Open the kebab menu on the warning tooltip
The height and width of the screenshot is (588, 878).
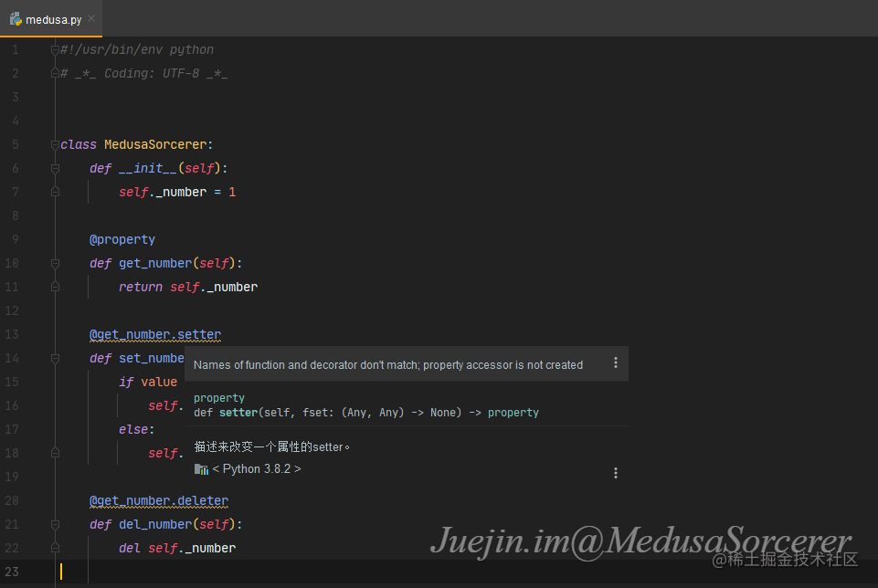[615, 362]
